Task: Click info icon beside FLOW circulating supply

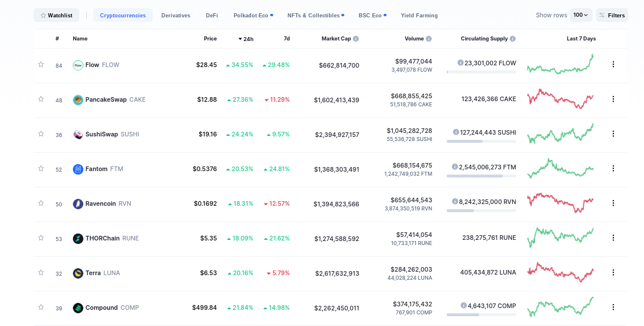Action: pos(461,63)
